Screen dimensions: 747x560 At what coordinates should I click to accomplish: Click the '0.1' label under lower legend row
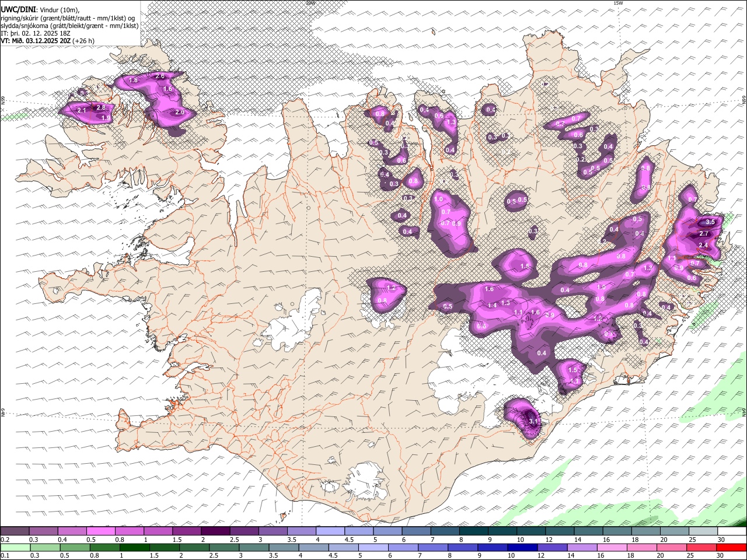[4, 556]
